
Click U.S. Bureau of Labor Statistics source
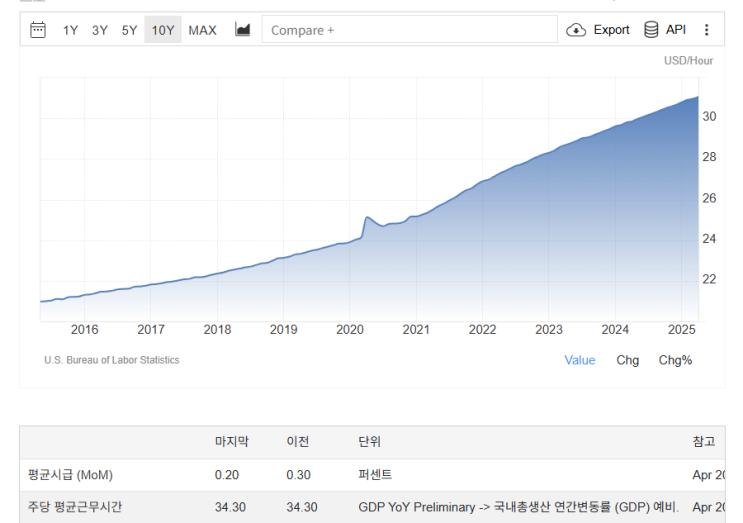point(112,360)
